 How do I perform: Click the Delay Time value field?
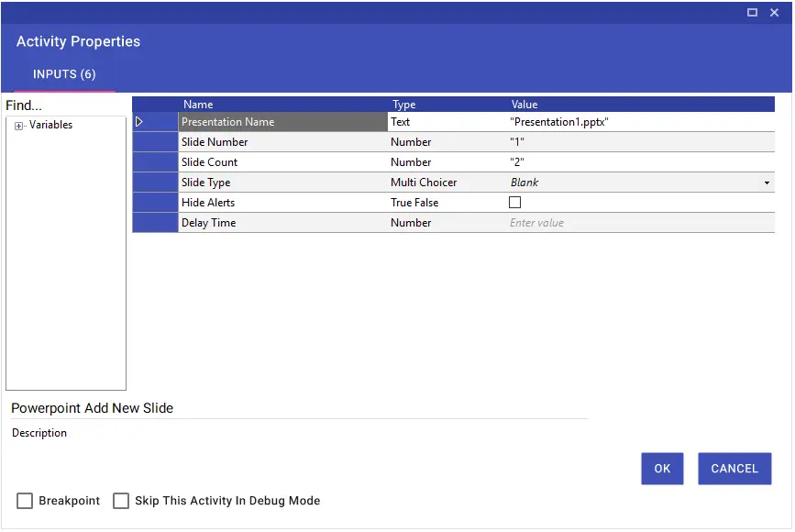pos(641,223)
